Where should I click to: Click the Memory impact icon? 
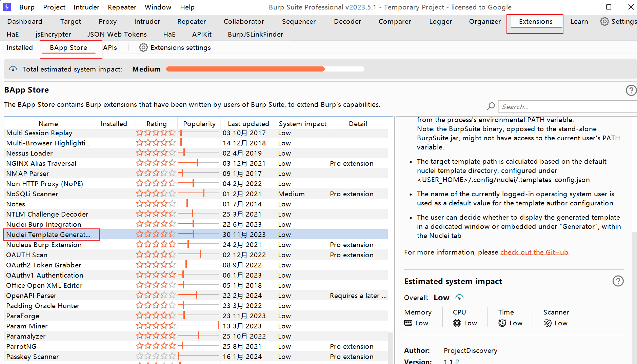408,323
